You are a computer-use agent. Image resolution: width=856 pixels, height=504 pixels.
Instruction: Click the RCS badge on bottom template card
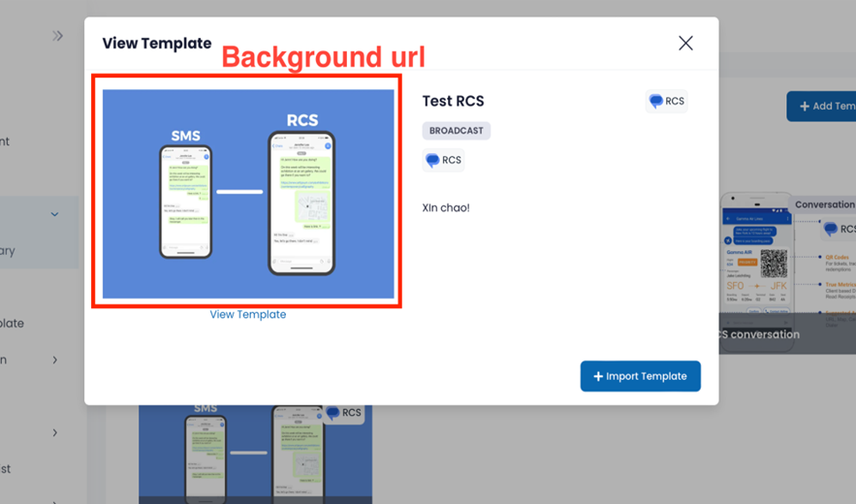coord(343,413)
